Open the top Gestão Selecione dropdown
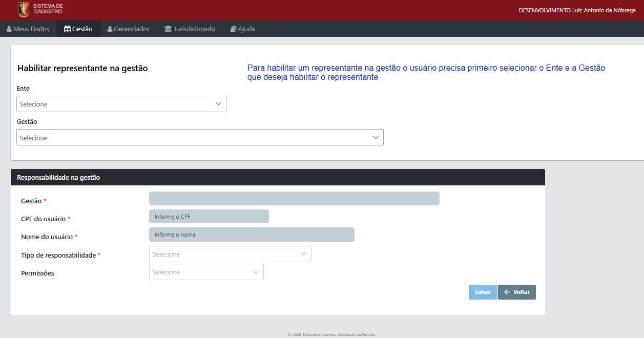644x338 pixels. point(200,137)
